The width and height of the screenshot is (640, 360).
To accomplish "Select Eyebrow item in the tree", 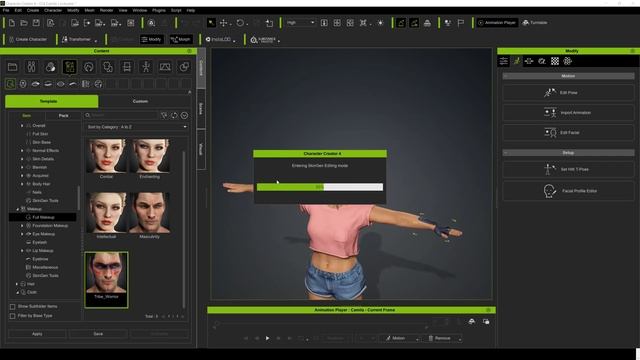I will (40, 259).
